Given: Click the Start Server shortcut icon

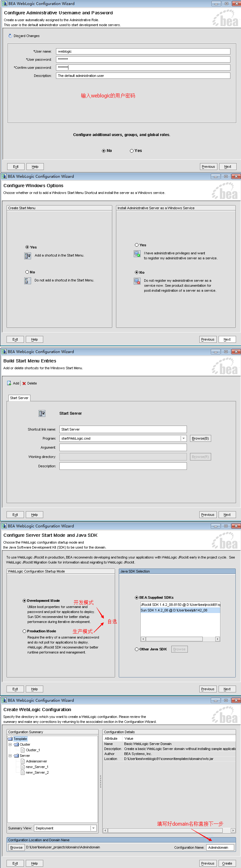Looking at the screenshot, I should 42,413.
